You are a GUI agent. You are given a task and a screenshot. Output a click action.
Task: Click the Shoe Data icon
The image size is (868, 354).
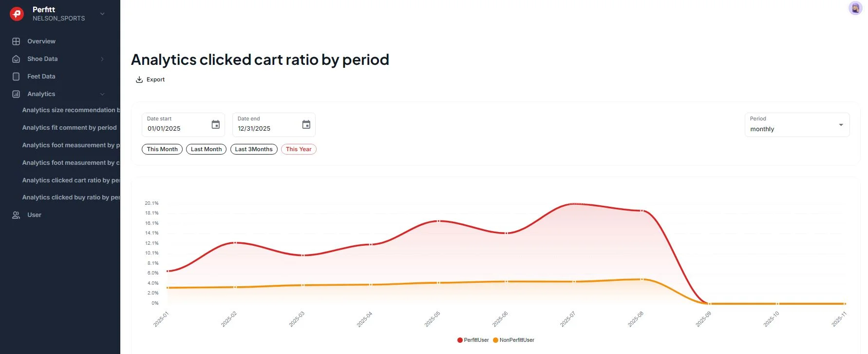(x=16, y=59)
